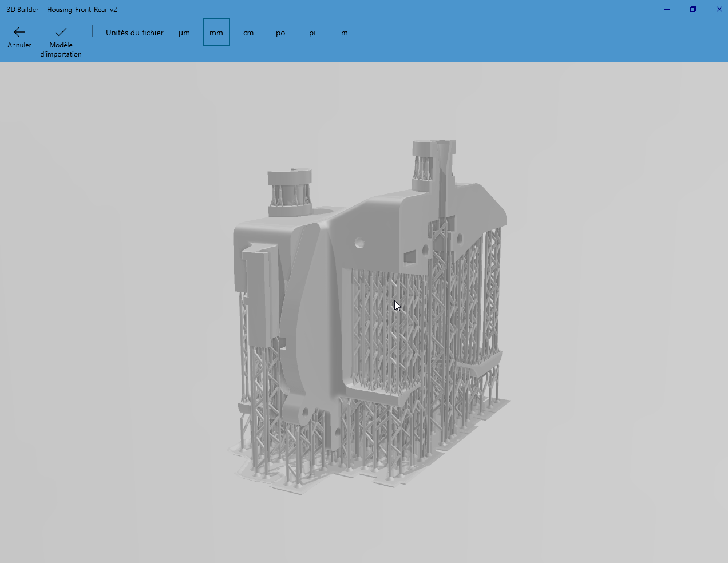Click the import model checkmark icon
This screenshot has width=728, height=563.
point(61,33)
